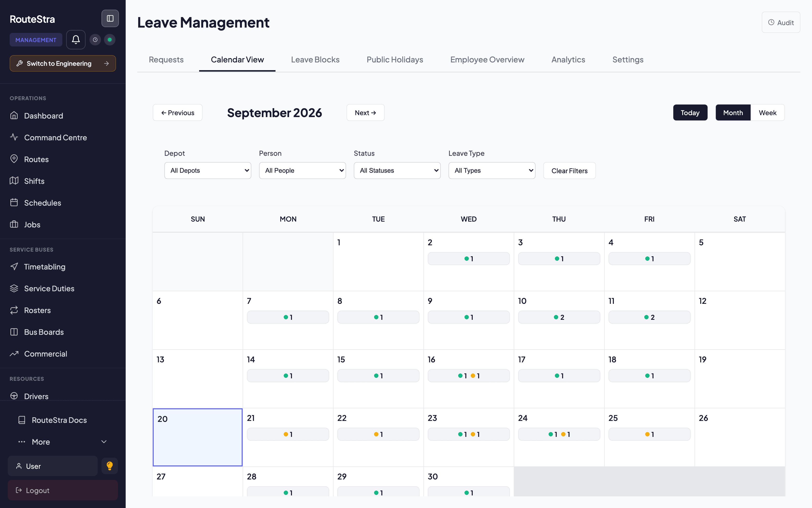
Task: Click the MANAGEMENT badge
Action: coord(36,40)
